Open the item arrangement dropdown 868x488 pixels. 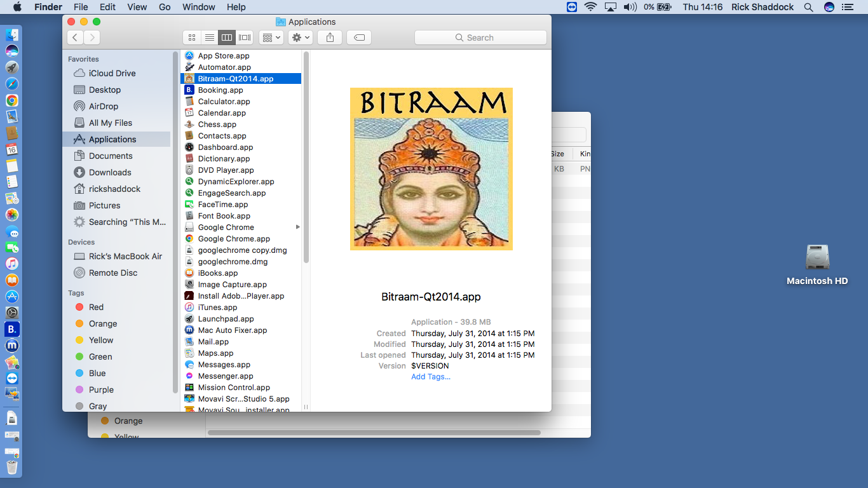tap(271, 37)
